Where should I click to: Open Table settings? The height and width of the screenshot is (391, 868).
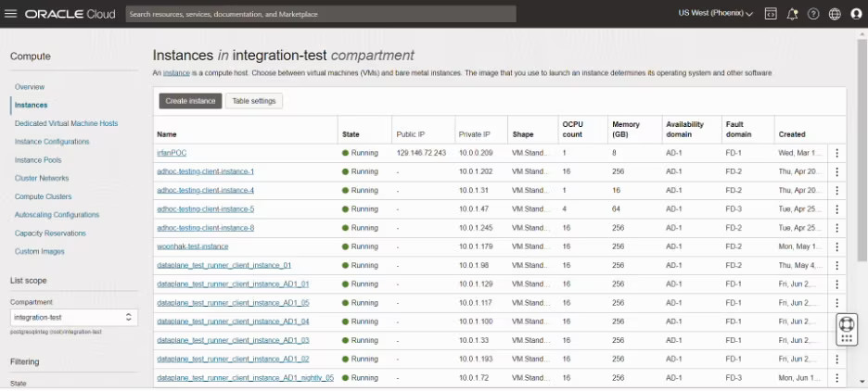[x=254, y=101]
